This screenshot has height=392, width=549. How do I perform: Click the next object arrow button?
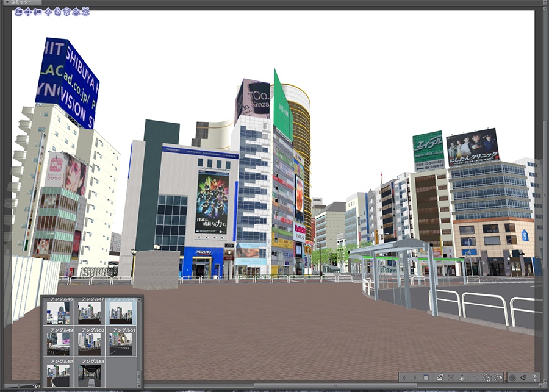pyautogui.click(x=415, y=379)
